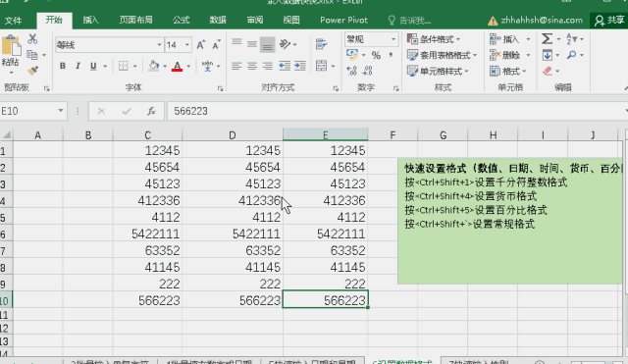
Task: Toggle Italic formatting
Action: pyautogui.click(x=78, y=66)
